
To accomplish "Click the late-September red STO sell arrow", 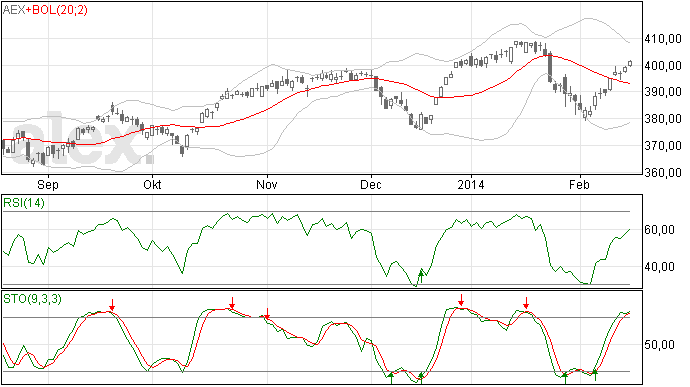I will (x=112, y=305).
